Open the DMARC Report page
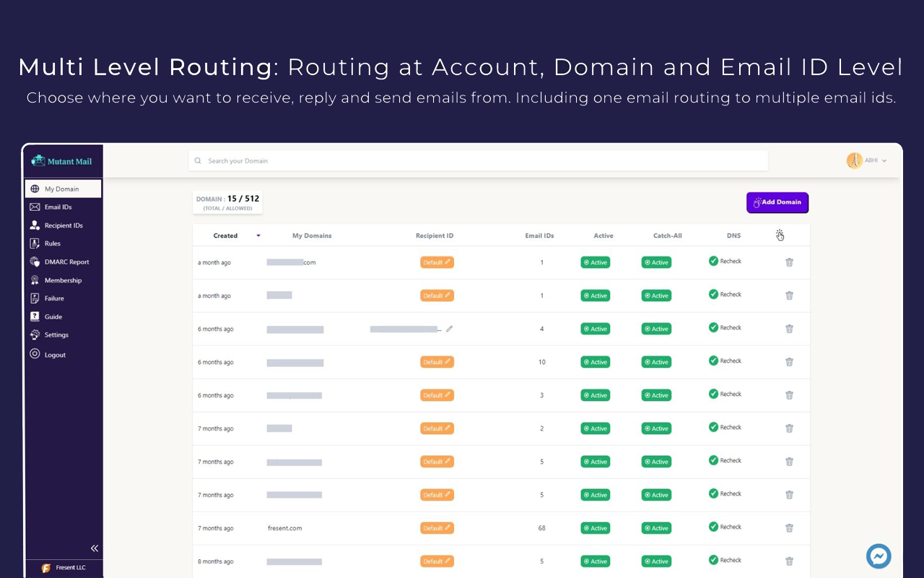 pyautogui.click(x=66, y=262)
